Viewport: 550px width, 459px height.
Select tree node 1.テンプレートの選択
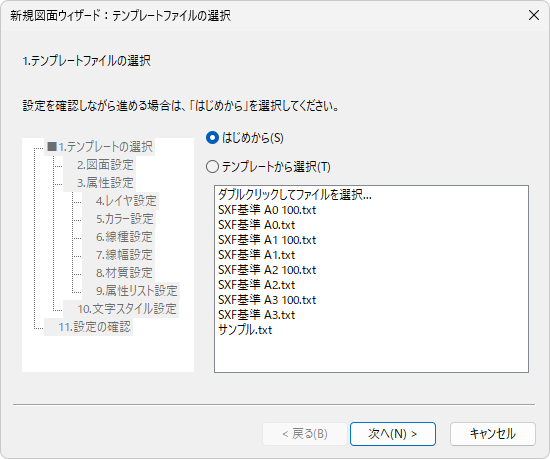coord(105,147)
